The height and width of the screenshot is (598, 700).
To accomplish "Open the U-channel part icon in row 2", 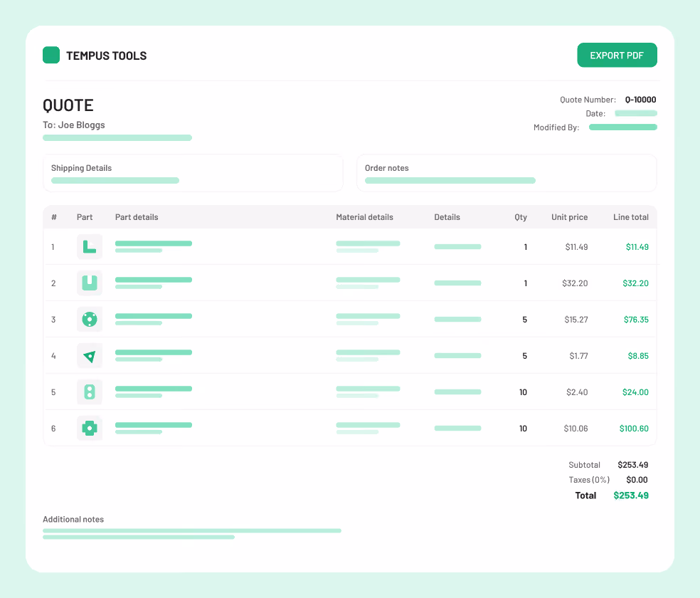I will point(90,283).
